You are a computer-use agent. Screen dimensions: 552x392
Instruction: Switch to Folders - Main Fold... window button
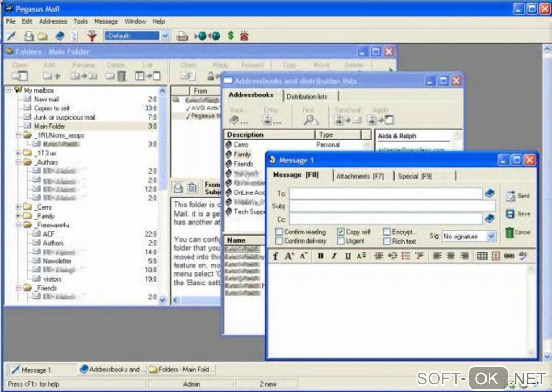click(181, 369)
